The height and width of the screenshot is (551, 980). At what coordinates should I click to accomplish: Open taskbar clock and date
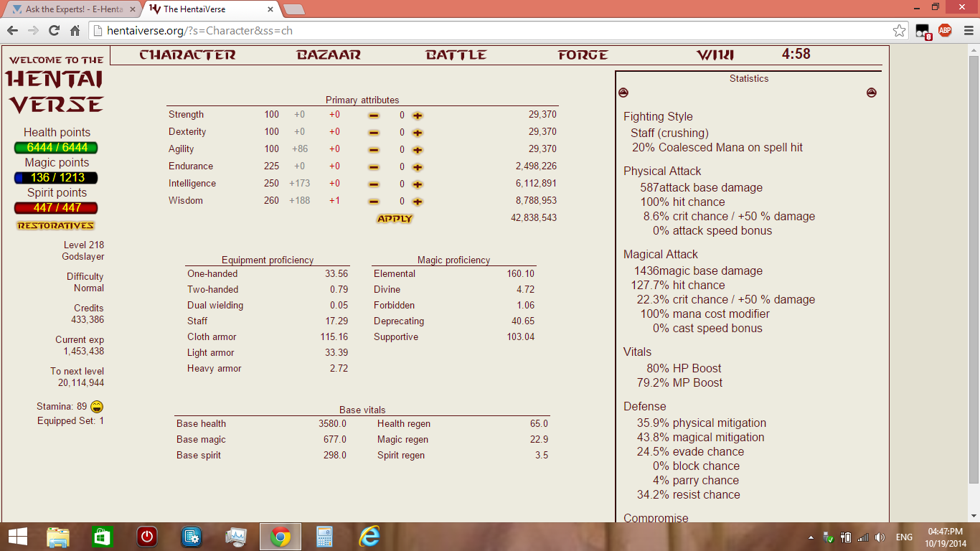click(945, 537)
